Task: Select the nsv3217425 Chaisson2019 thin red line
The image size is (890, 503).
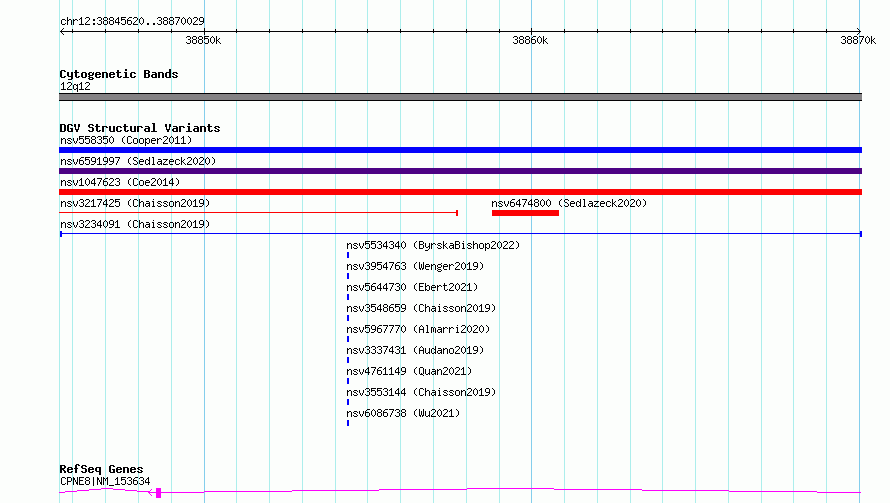Action: [x=258, y=213]
